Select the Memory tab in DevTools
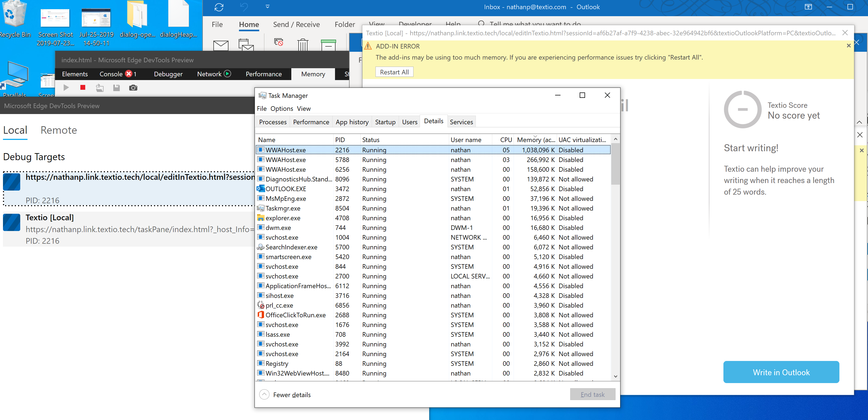 pos(313,74)
